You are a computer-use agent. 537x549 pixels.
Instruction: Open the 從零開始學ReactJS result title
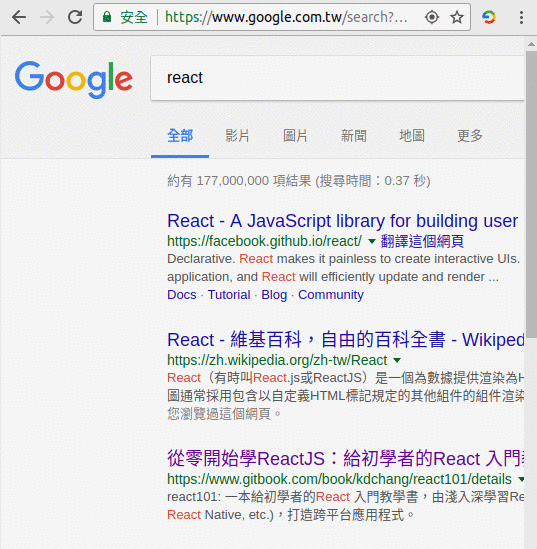point(346,459)
